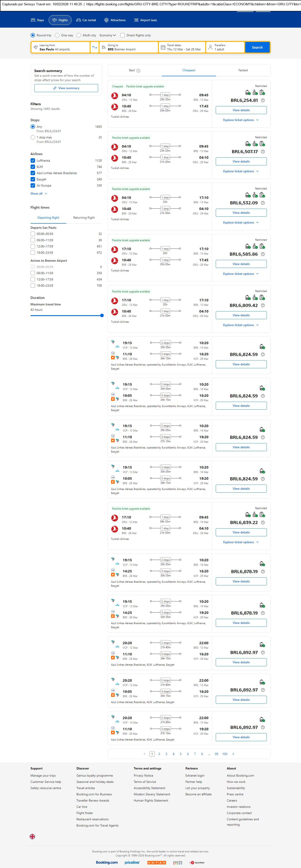The image size is (301, 868).
Task: Open the Returning flight times tab
Action: click(x=84, y=218)
